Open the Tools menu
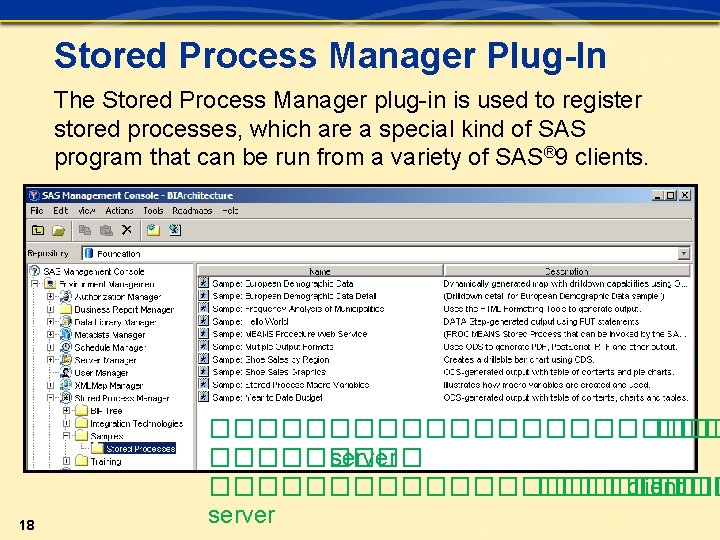The image size is (720, 540). [153, 211]
